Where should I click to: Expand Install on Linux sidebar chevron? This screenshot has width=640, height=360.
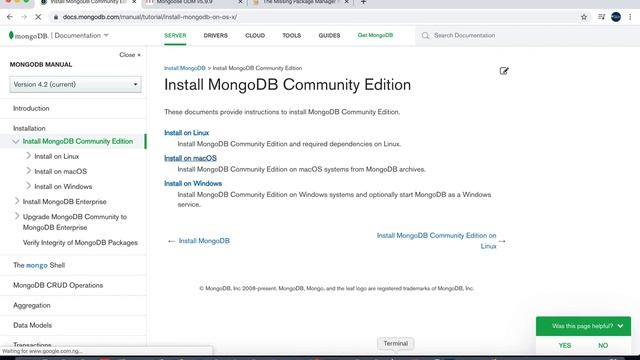(x=28, y=156)
